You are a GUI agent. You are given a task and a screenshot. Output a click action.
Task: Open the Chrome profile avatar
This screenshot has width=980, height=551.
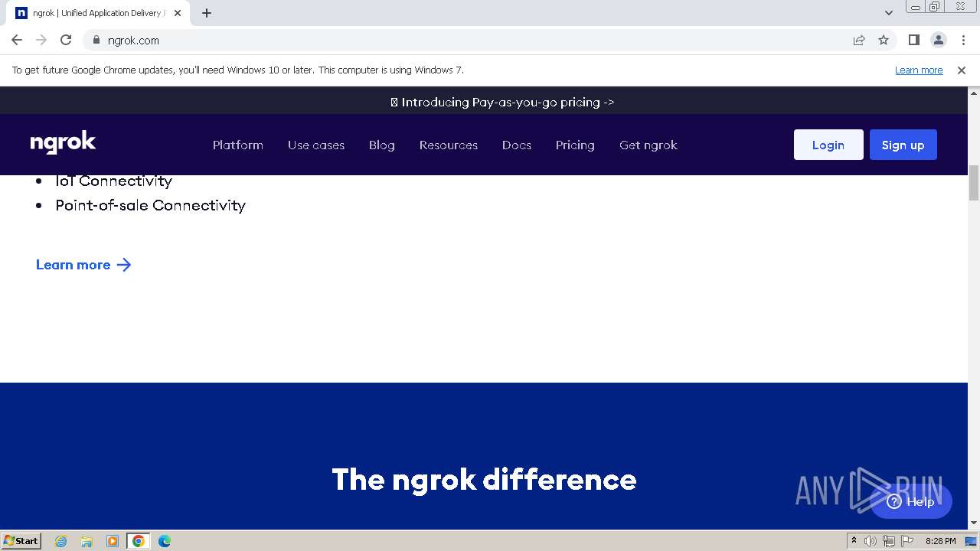[938, 40]
